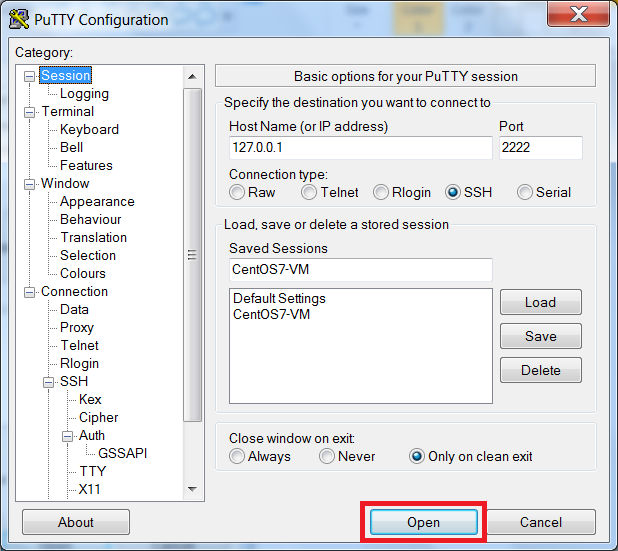Click the Host Name input field
Viewport: 618px width, 551px height.
tap(359, 148)
